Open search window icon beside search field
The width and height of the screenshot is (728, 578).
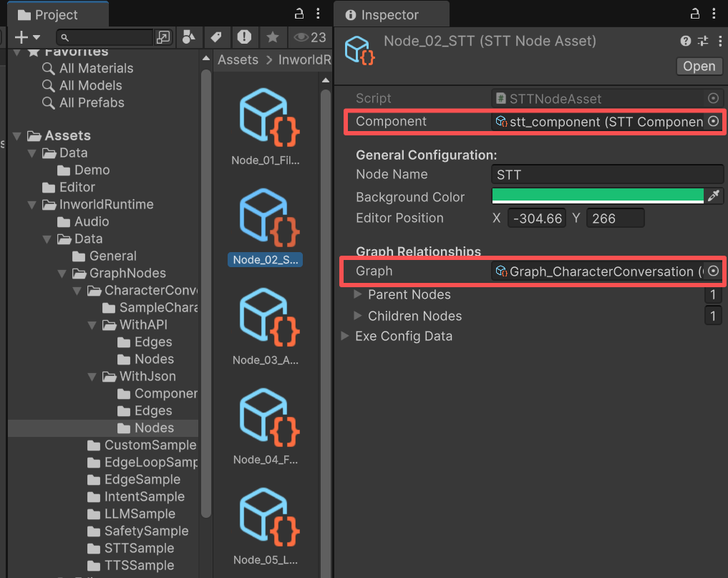click(163, 37)
